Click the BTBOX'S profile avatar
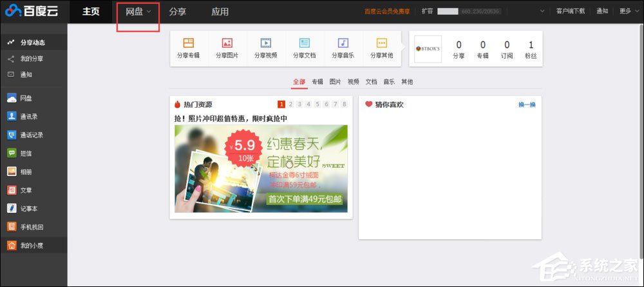This screenshot has height=287, width=644. pyautogui.click(x=428, y=49)
